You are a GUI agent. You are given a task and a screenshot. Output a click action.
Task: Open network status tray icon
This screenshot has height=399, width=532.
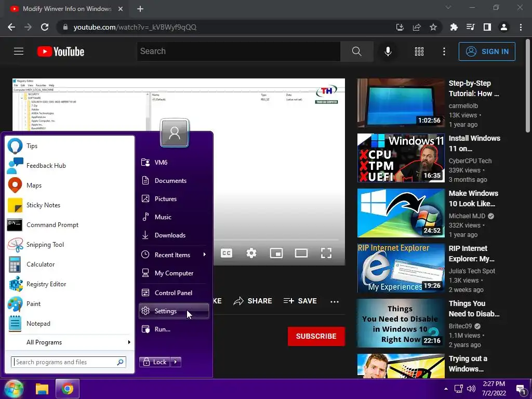(459, 389)
